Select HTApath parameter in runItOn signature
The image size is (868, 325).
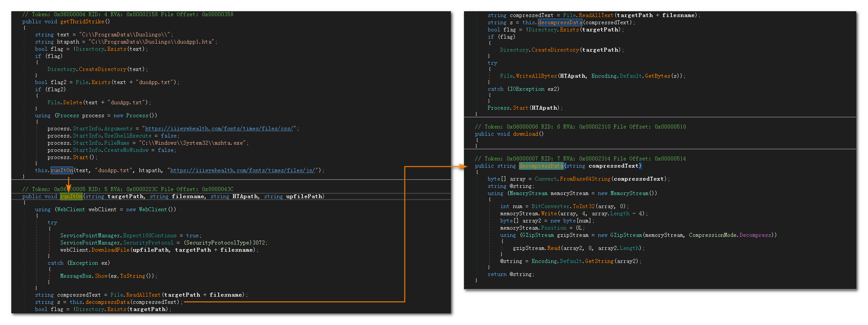pyautogui.click(x=245, y=196)
